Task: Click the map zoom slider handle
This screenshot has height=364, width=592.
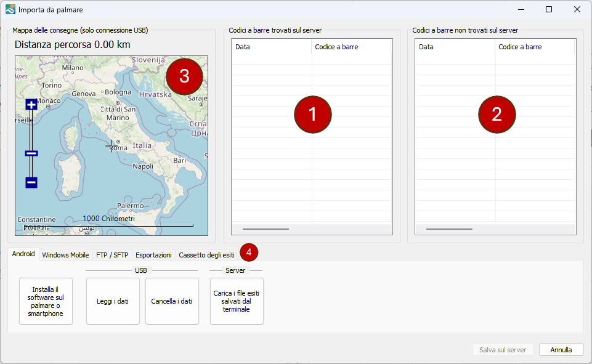Action: click(x=31, y=153)
